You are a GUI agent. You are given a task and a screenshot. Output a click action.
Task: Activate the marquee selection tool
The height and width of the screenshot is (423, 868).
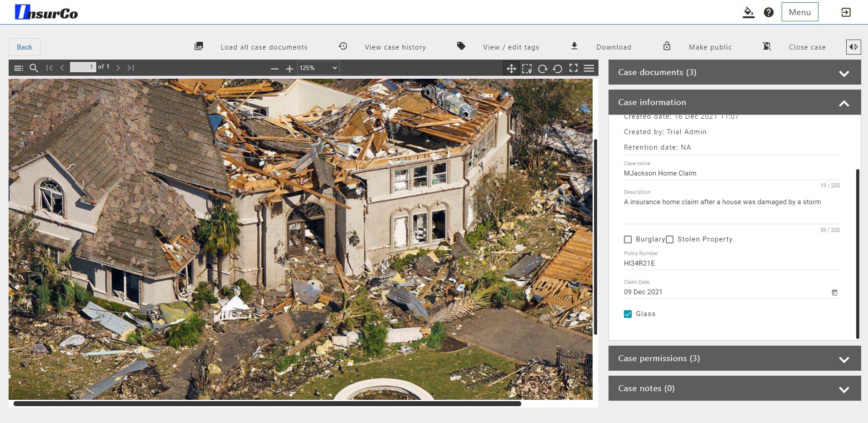click(527, 69)
